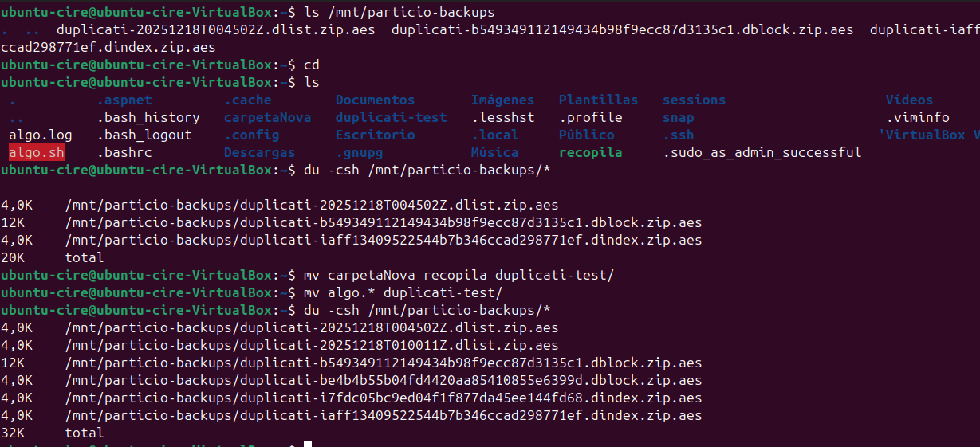The image size is (980, 447).
Task: Click the duplicati-20251218T010011Z.dlist.zip.aes path
Action: (x=312, y=345)
